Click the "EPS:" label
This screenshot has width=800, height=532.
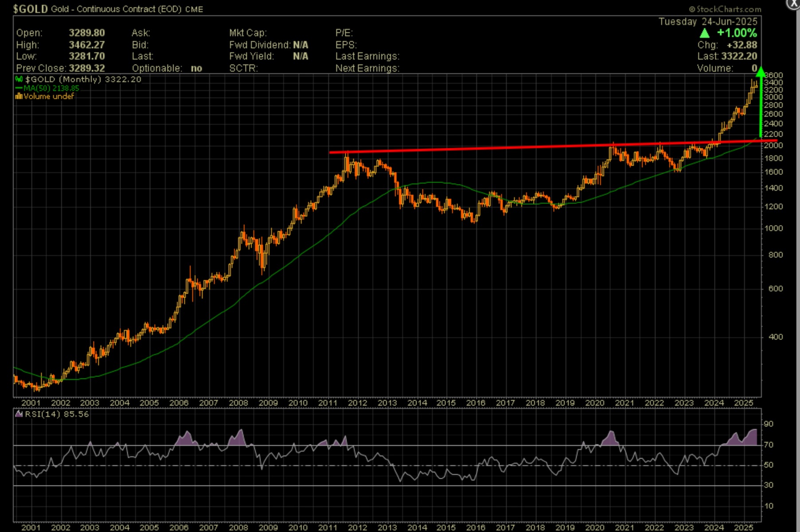tap(346, 45)
